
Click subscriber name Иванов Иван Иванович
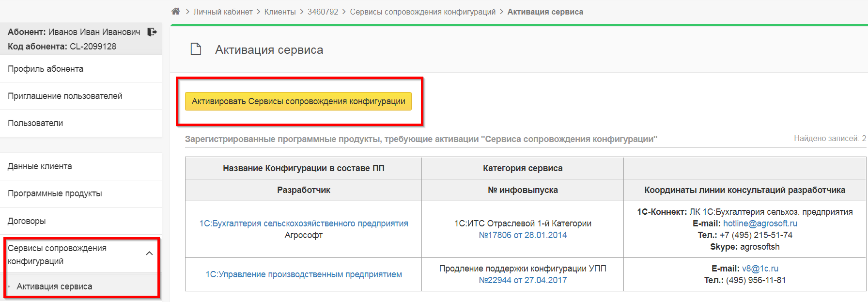pos(94,32)
